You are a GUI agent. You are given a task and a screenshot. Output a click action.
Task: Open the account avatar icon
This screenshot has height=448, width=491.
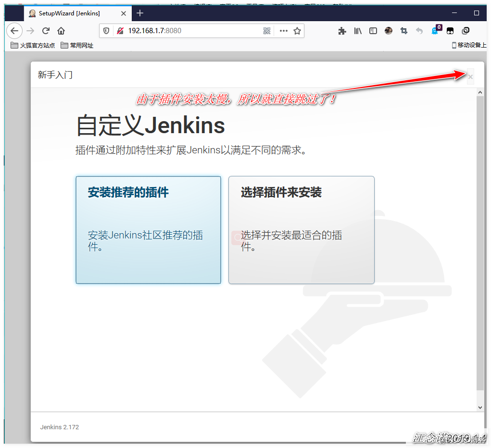[x=389, y=31]
